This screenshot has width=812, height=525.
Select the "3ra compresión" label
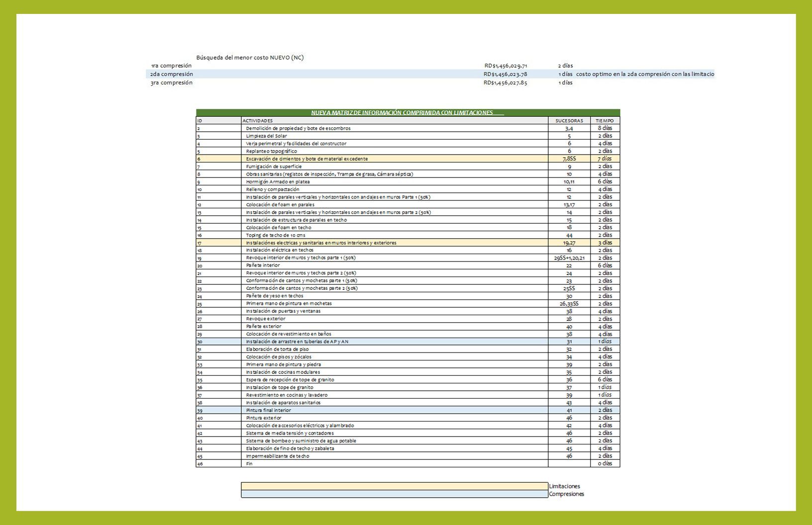[171, 83]
